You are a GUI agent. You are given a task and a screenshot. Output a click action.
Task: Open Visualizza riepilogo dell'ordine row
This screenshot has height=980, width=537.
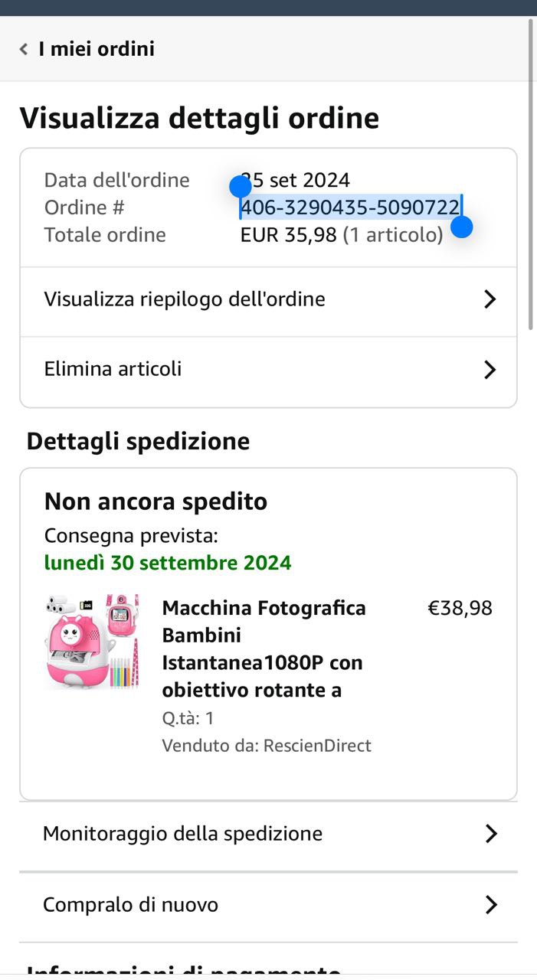click(185, 299)
